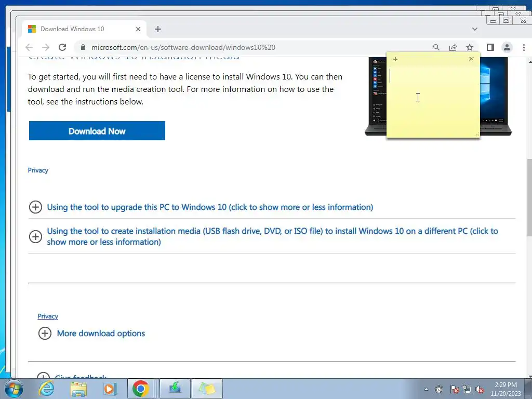Click the network tray icon
Viewport: 532px width, 399px height.
point(467,390)
